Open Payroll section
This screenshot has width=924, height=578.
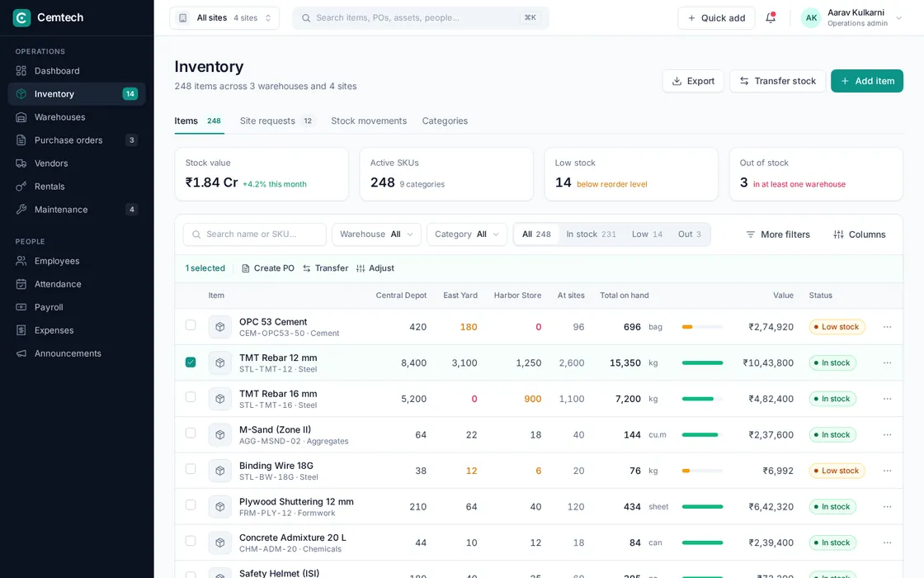[77, 306]
